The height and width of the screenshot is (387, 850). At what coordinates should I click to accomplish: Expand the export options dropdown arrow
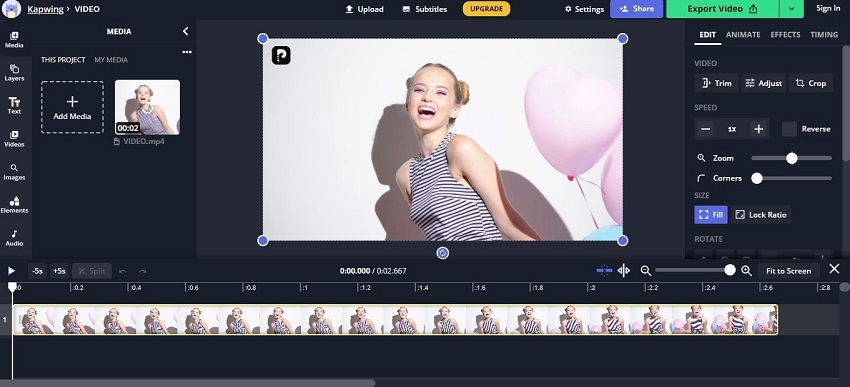click(x=791, y=9)
